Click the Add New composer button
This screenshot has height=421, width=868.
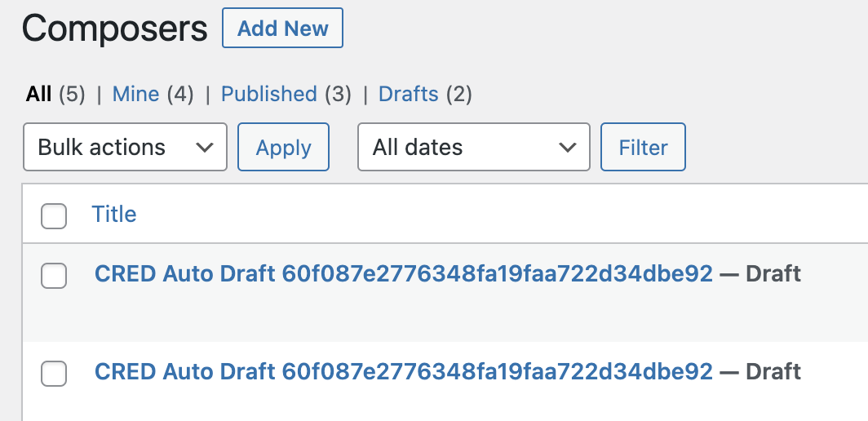(282, 28)
